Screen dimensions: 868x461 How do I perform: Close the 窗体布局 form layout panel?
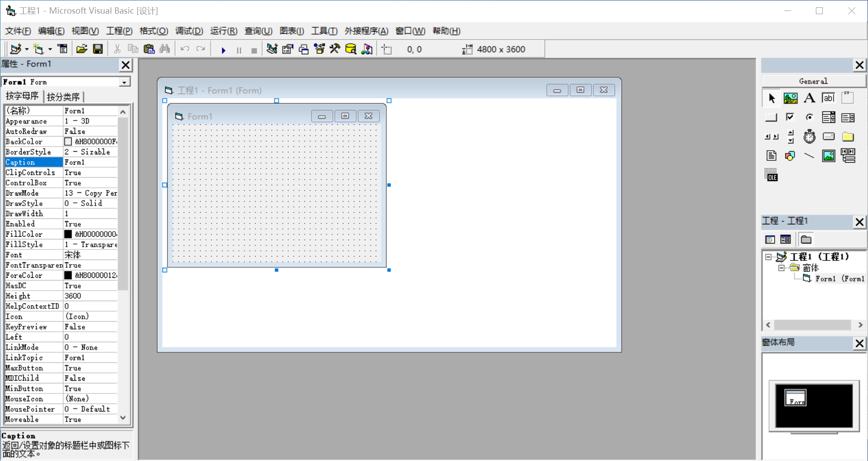pyautogui.click(x=859, y=343)
